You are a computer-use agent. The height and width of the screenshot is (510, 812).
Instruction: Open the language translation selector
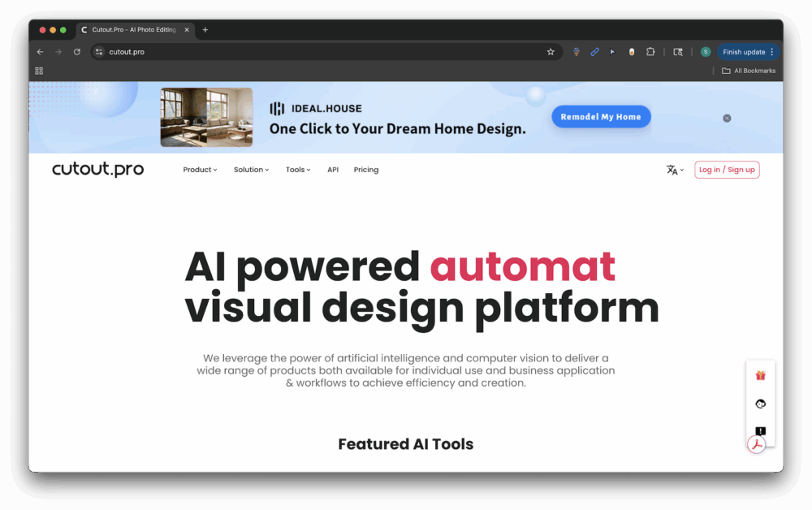[675, 170]
